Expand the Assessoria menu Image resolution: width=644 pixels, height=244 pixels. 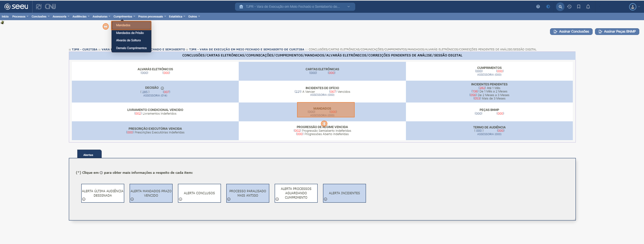61,17
